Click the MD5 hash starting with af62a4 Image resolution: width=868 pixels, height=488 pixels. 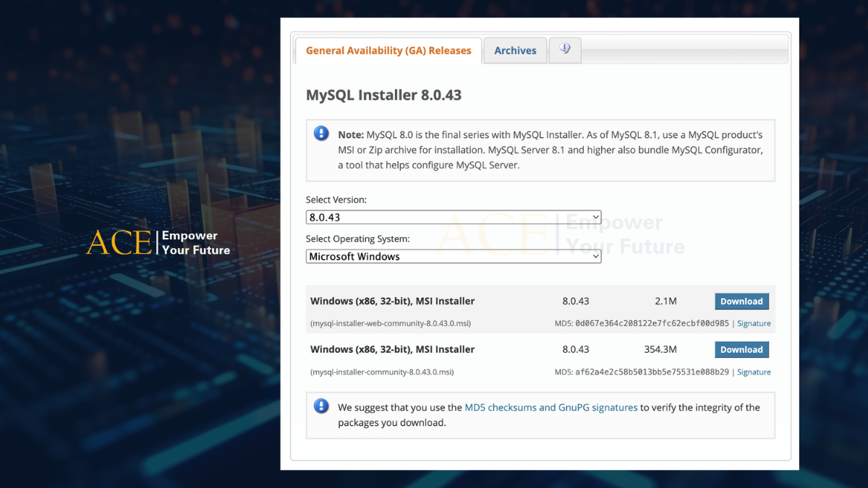652,372
